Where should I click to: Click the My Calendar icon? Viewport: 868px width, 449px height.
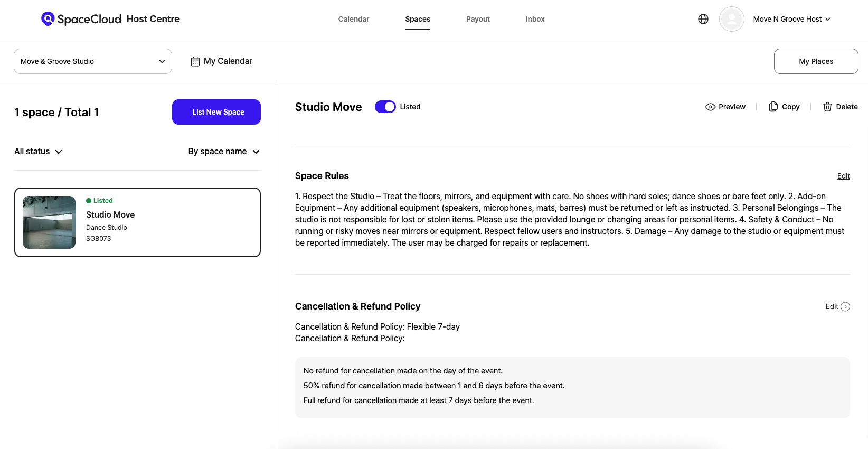click(195, 61)
